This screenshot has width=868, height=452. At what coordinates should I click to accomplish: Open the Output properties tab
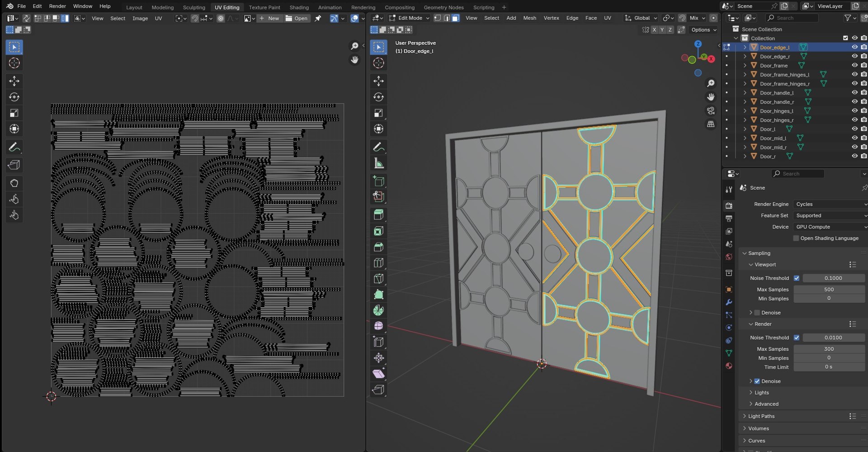click(x=729, y=219)
